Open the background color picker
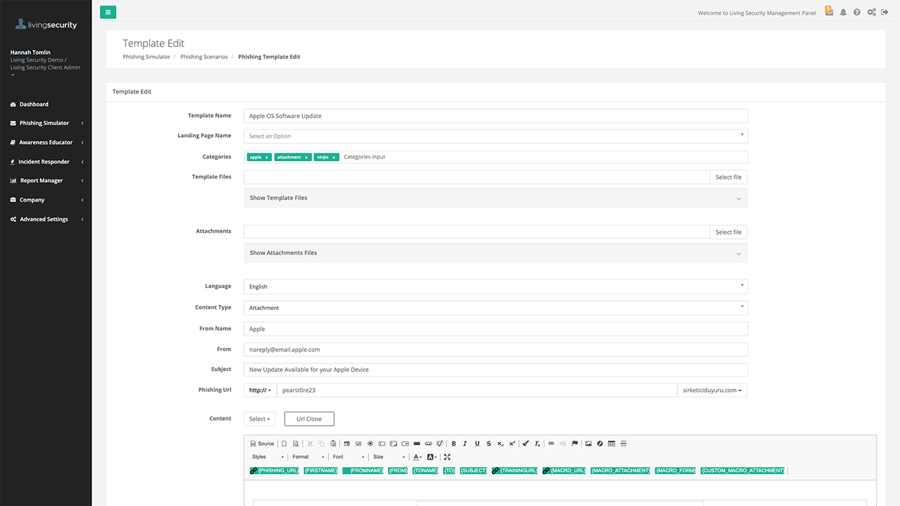 coord(432,457)
